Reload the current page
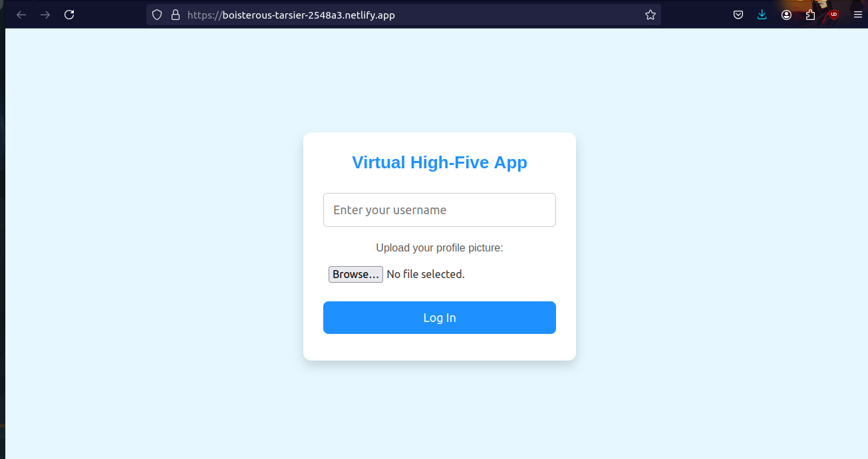The height and width of the screenshot is (459, 868). click(69, 15)
